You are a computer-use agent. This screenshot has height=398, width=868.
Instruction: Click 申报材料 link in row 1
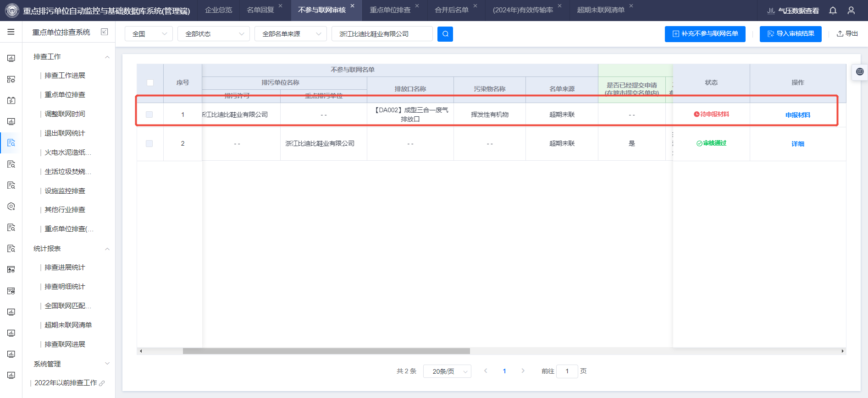point(798,115)
